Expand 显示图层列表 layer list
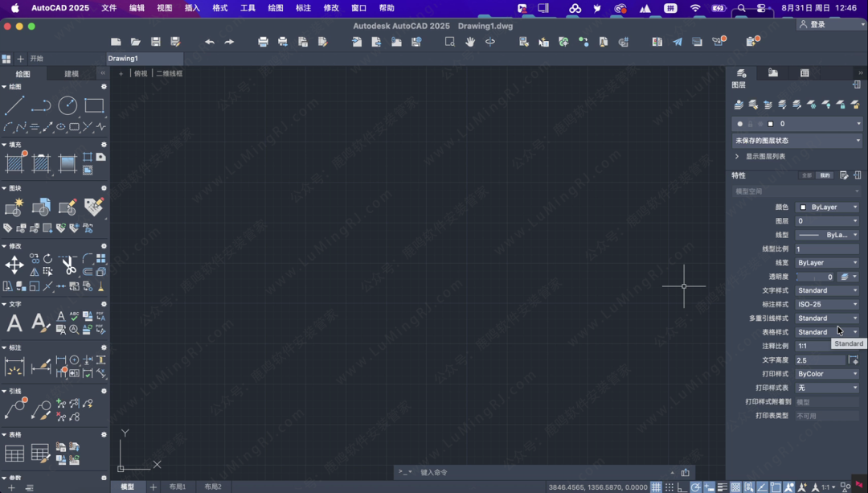 764,157
